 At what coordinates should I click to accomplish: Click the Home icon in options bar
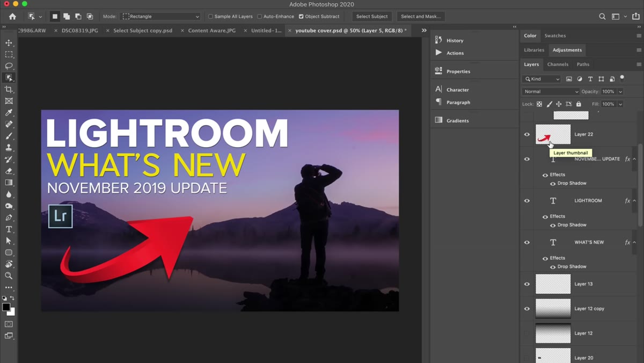point(12,17)
